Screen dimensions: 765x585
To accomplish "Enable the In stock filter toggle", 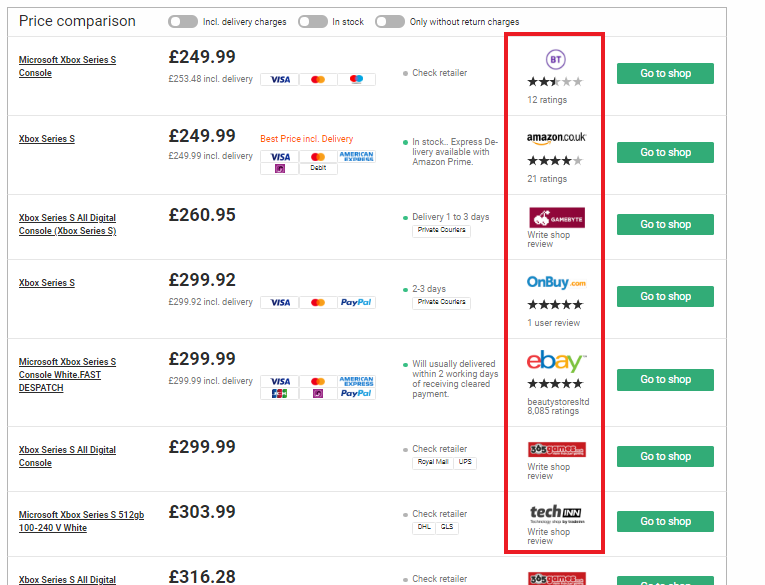I will pyautogui.click(x=312, y=21).
